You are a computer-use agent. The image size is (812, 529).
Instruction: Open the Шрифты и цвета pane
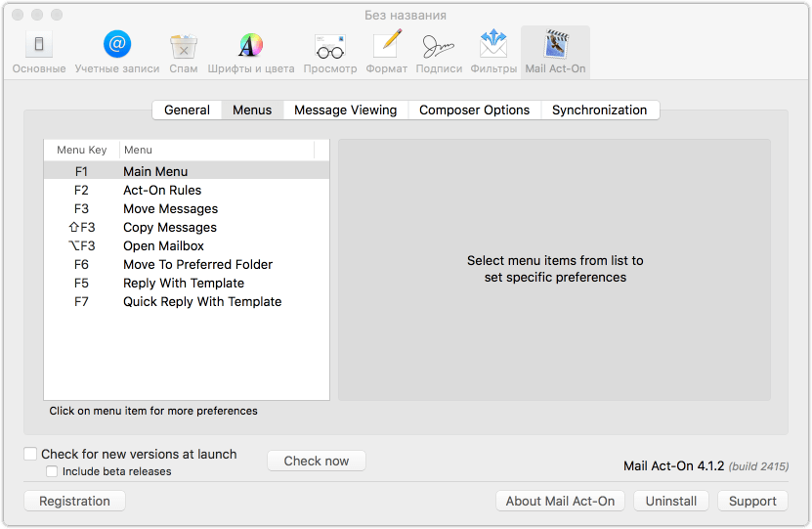click(251, 53)
